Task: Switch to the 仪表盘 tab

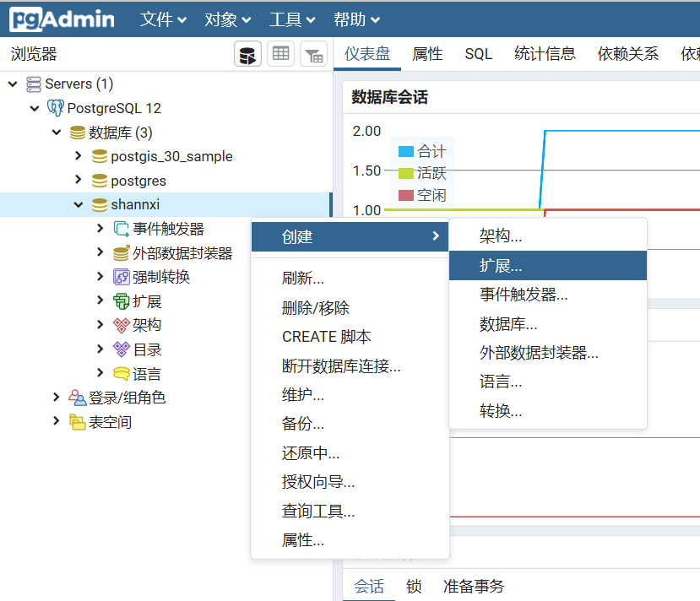Action: (x=367, y=54)
